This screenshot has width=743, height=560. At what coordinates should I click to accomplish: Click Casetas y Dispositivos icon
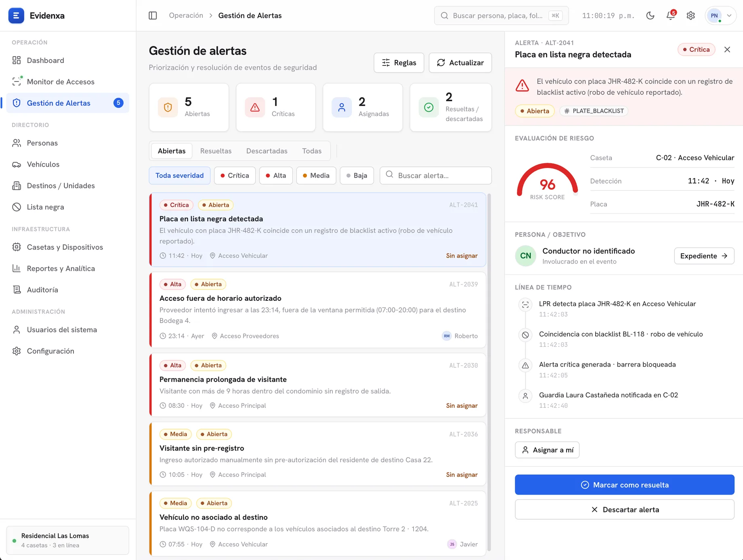coord(17,247)
